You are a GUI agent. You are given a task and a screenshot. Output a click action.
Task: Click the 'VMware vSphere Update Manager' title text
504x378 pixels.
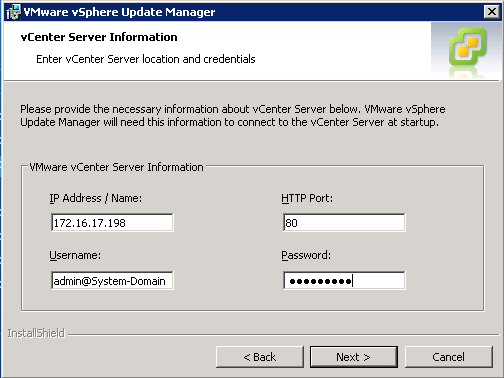[119, 12]
